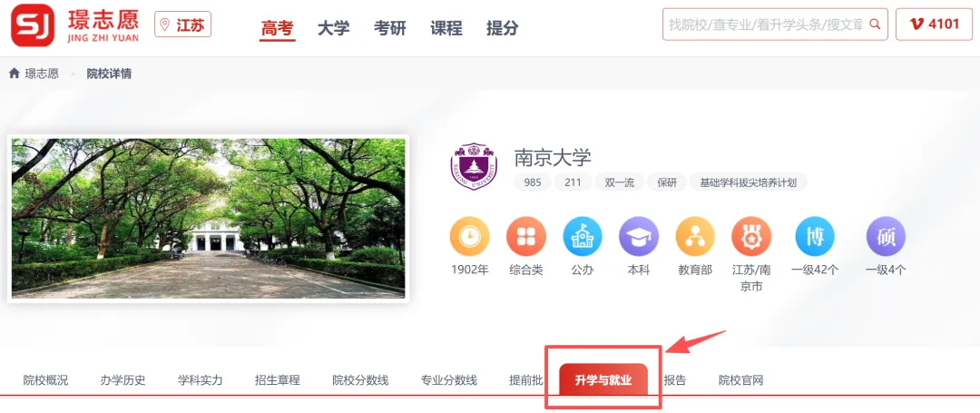
Task: Open the 江苏 province location selector
Action: click(x=182, y=25)
